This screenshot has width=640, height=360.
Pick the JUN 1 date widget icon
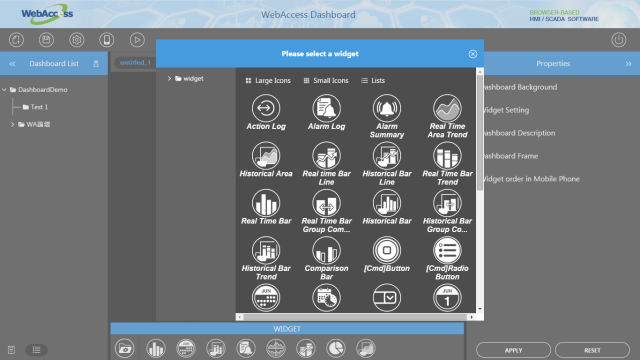pyautogui.click(x=447, y=298)
